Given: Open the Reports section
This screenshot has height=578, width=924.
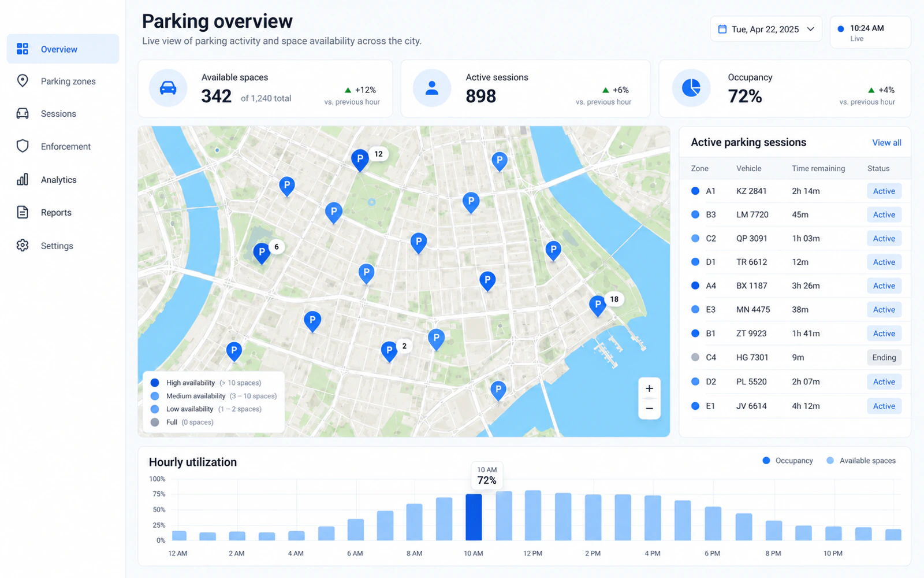Looking at the screenshot, I should coord(63,212).
